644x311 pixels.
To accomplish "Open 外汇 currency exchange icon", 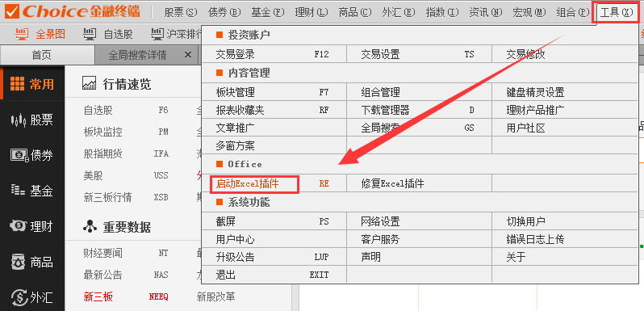I will (19, 297).
